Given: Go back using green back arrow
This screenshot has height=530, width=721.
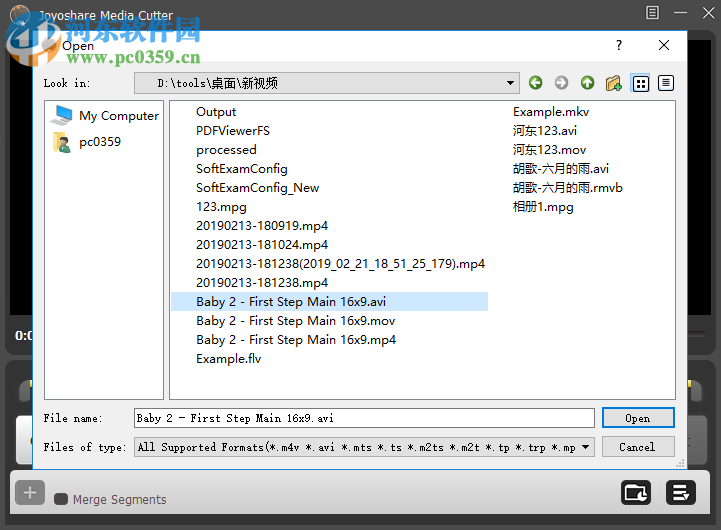Looking at the screenshot, I should (535, 83).
